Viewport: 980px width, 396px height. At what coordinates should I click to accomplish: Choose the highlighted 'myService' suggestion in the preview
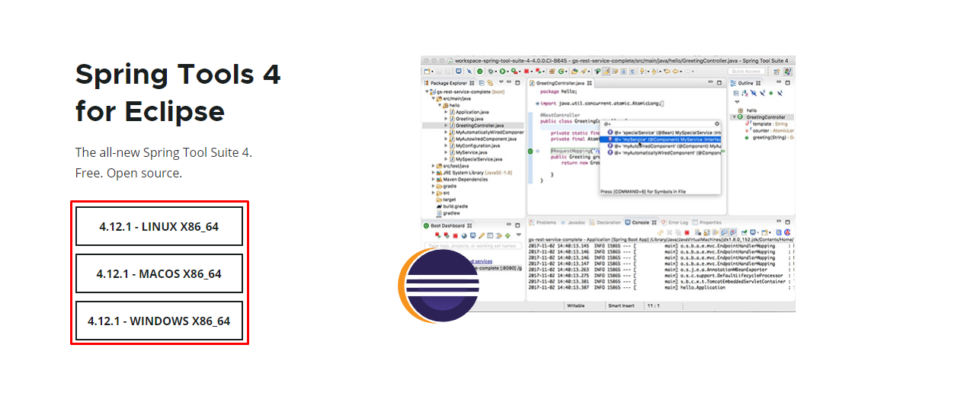[660, 139]
